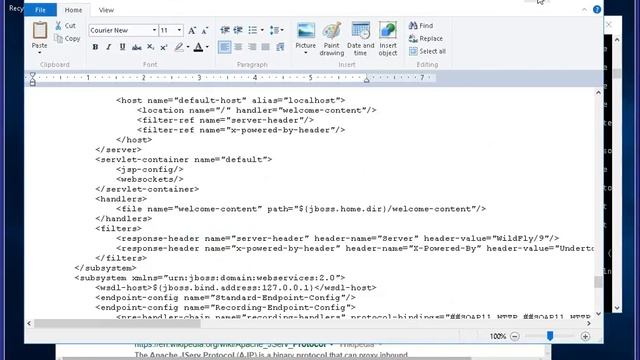
Task: Apply the red text color
Action: coord(198,47)
